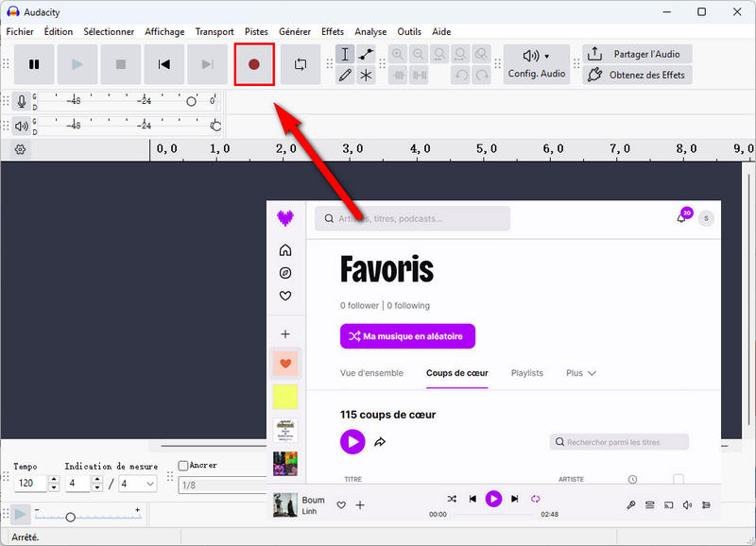This screenshot has width=756, height=546.
Task: Open the Effets menu
Action: pyautogui.click(x=333, y=31)
